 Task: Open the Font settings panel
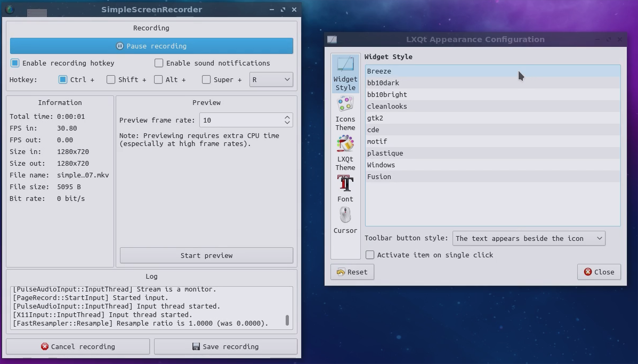pos(345,188)
